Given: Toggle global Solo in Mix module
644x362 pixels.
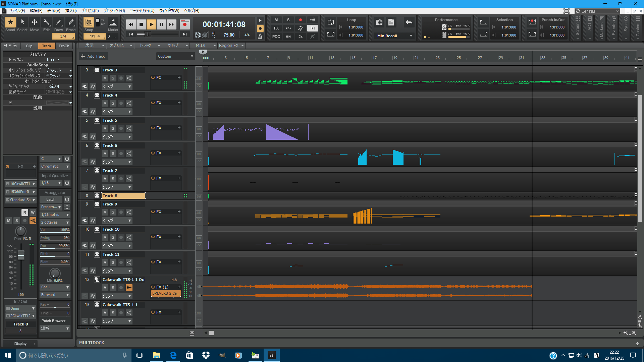Looking at the screenshot, I should coord(288,20).
